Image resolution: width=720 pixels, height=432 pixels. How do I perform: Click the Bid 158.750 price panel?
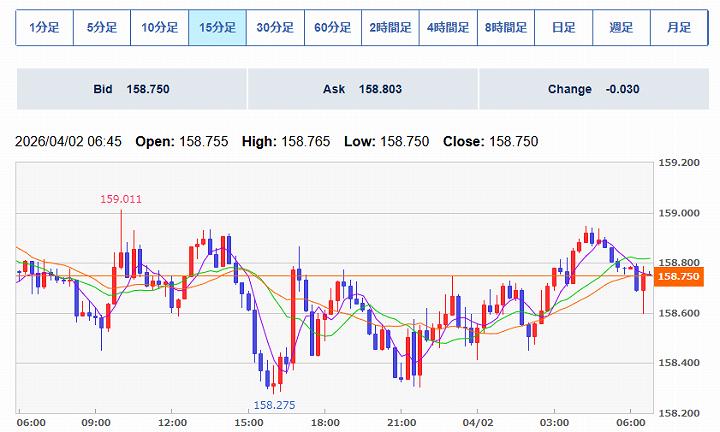(x=131, y=90)
